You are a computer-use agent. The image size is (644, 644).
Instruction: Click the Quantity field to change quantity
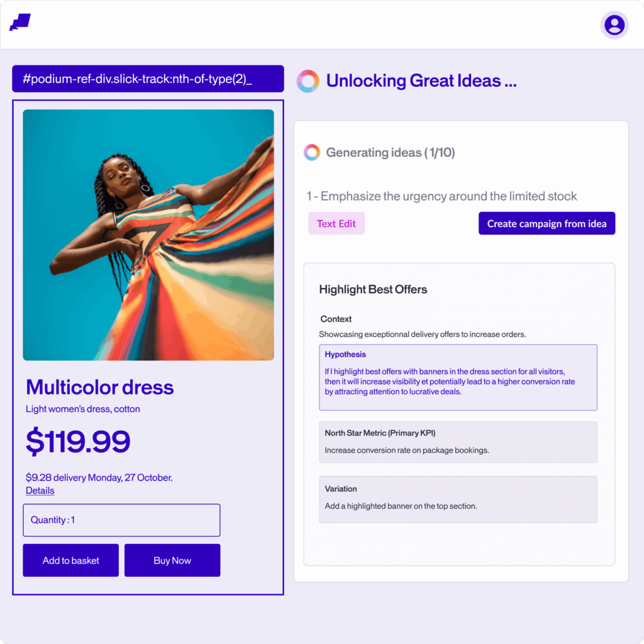pyautogui.click(x=121, y=520)
